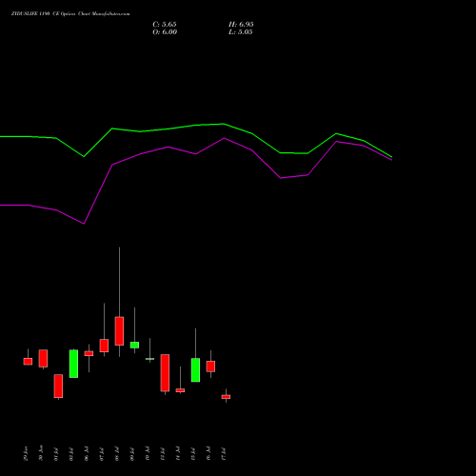Click the red candle with longest wick, 08 Jul
Viewport: 476px width, 476px height.
[x=119, y=331]
